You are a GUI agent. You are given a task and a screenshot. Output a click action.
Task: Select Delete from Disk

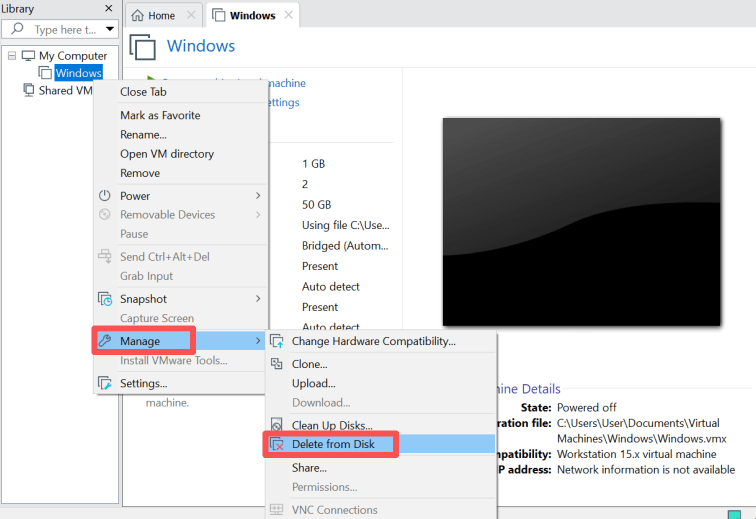tap(381, 444)
